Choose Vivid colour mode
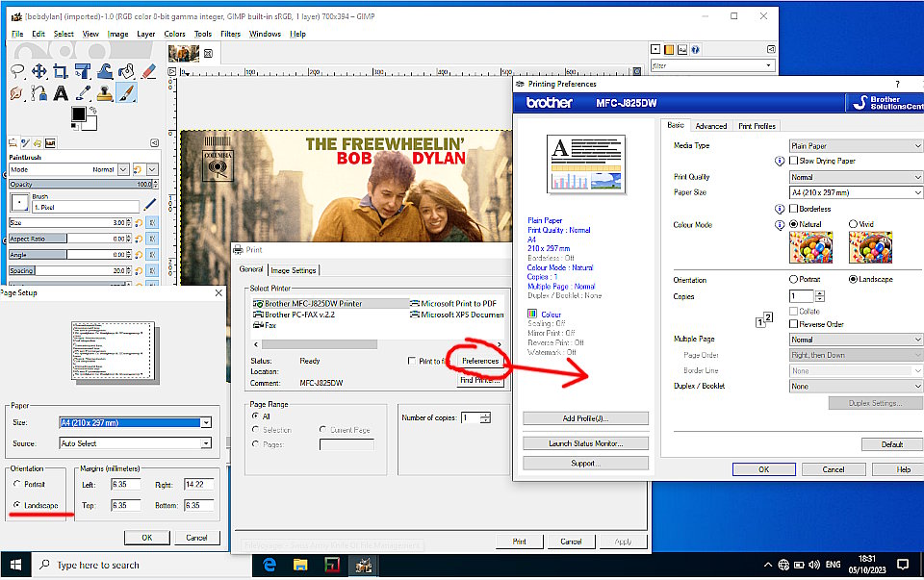This screenshot has height=580, width=924. coord(854,224)
